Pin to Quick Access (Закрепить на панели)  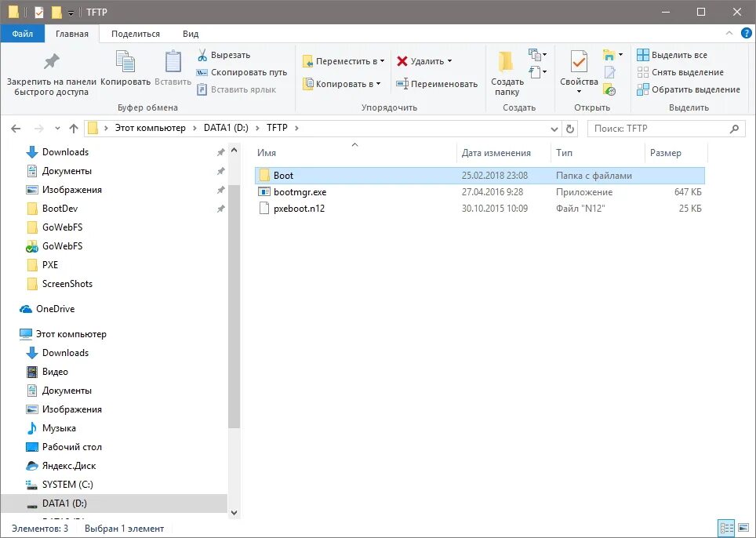point(51,73)
